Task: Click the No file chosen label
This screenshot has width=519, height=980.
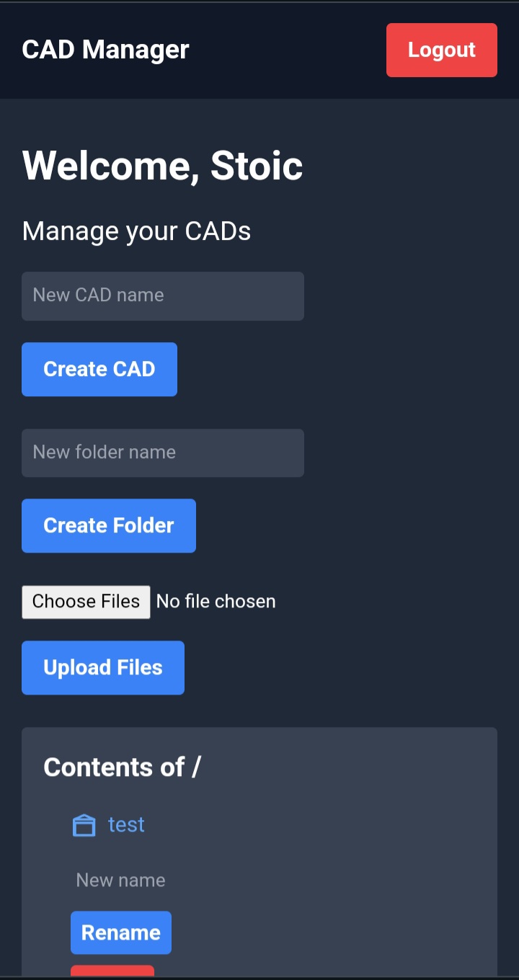Action: pyautogui.click(x=216, y=602)
